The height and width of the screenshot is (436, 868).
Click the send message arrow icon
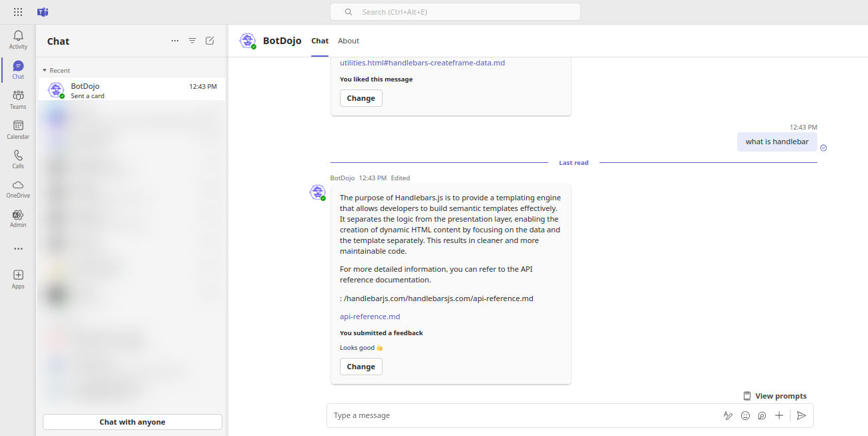801,415
